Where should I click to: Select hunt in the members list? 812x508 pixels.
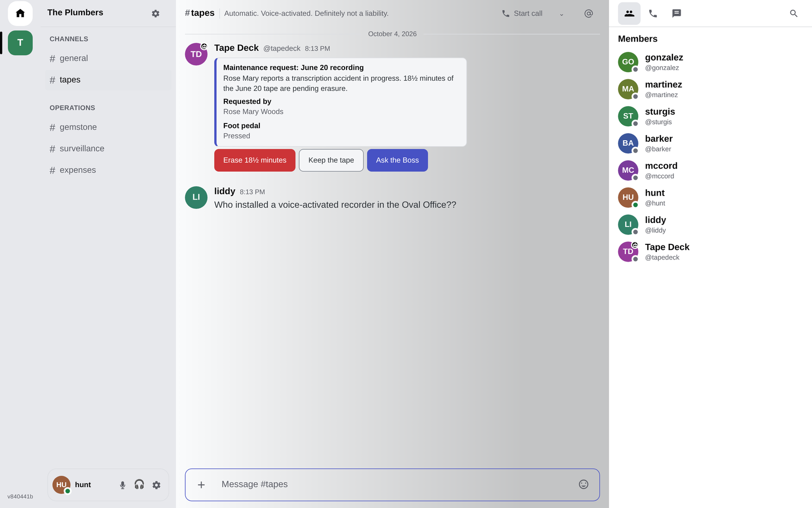pos(710,198)
